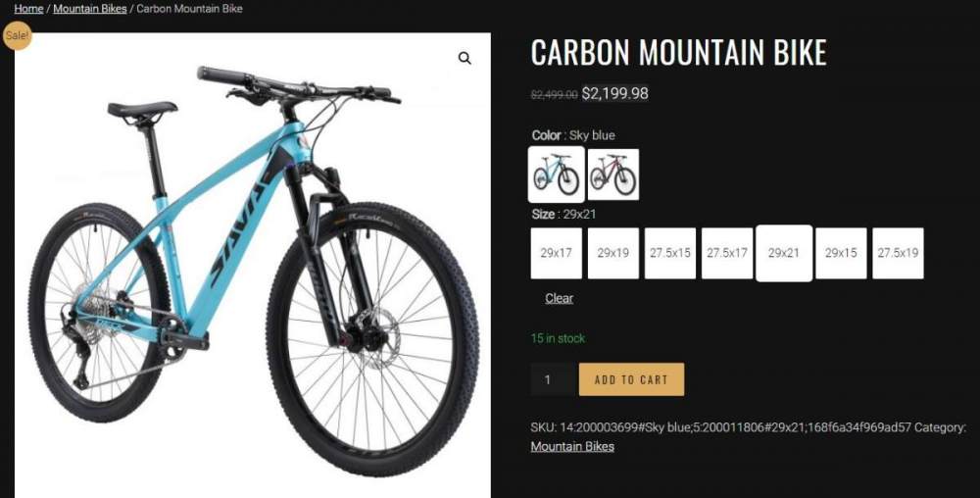Select the 27.5x19 size option
This screenshot has height=498, width=980.
point(898,253)
